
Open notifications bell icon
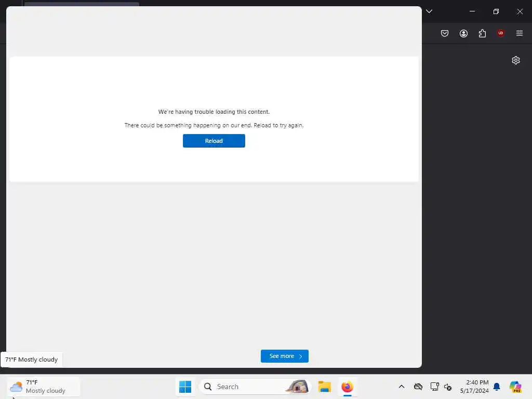coord(497,387)
